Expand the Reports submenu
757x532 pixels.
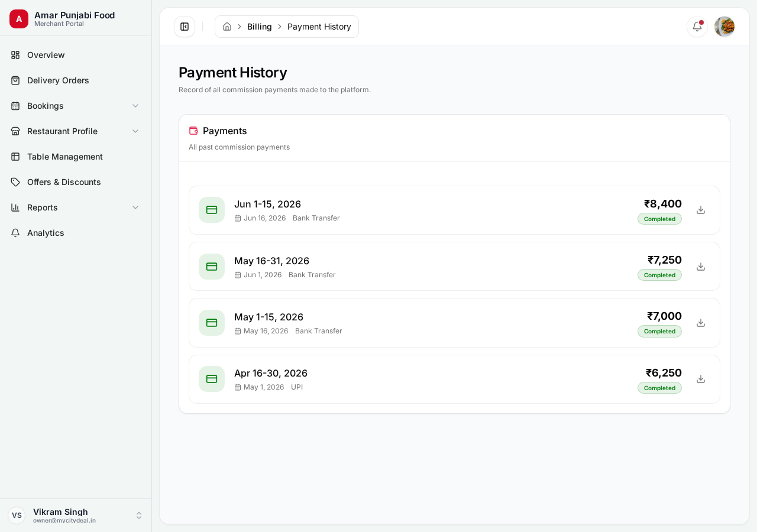76,207
